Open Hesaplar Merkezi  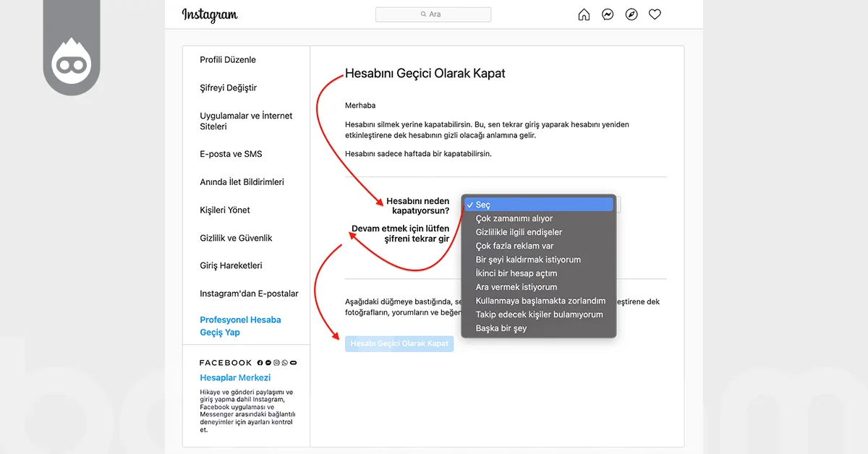(x=235, y=377)
